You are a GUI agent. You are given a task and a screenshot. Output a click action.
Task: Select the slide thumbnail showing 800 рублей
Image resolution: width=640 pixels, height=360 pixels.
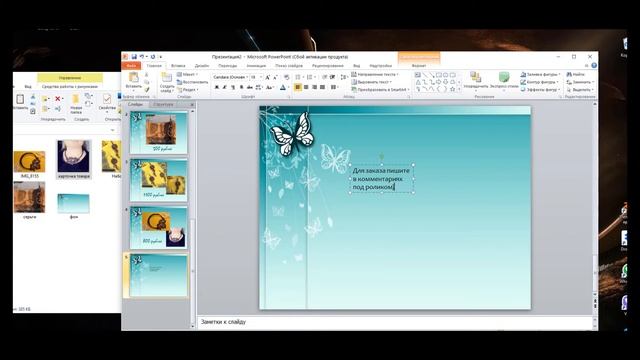click(159, 228)
